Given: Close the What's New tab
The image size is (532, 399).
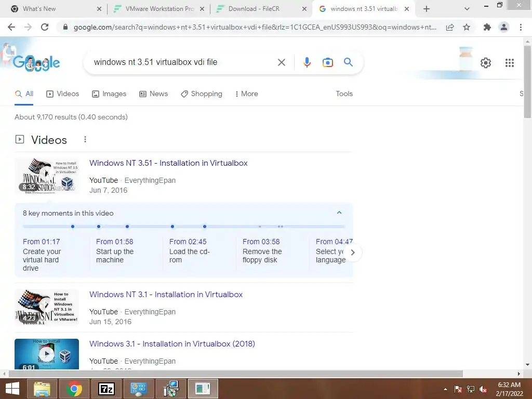Looking at the screenshot, I should pyautogui.click(x=99, y=9).
